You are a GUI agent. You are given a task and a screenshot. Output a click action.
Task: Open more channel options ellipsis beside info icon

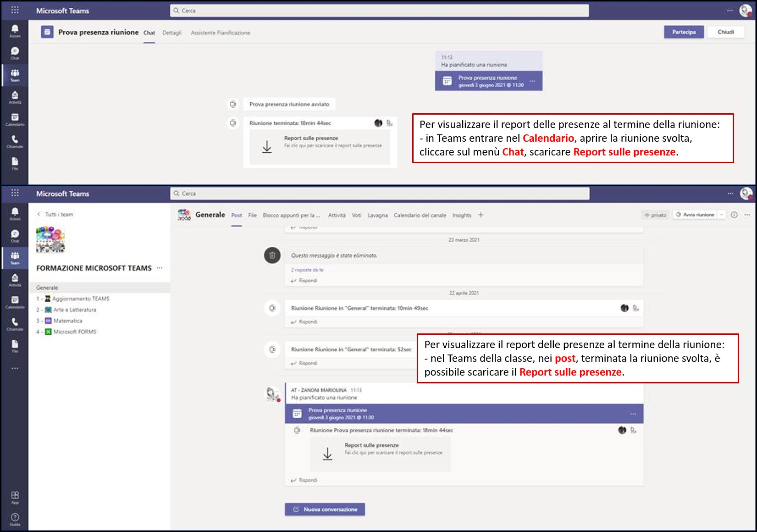point(747,215)
